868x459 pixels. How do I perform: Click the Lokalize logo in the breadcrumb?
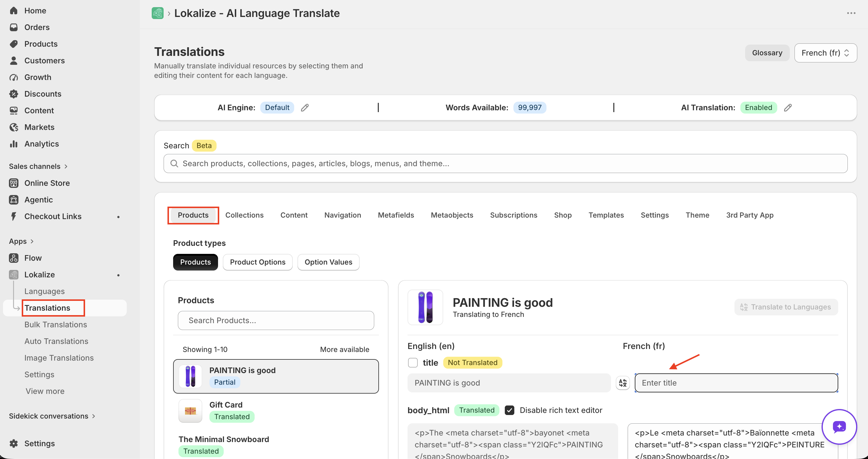[157, 13]
